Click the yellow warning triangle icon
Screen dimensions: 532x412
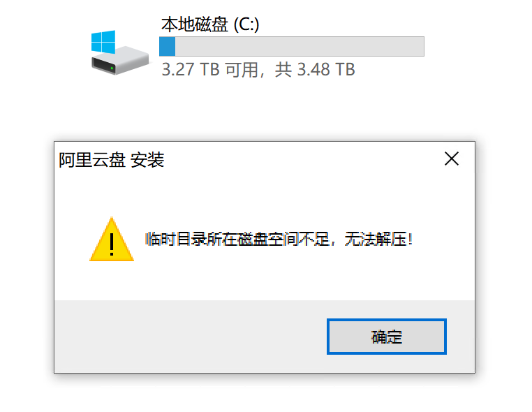[x=112, y=240]
